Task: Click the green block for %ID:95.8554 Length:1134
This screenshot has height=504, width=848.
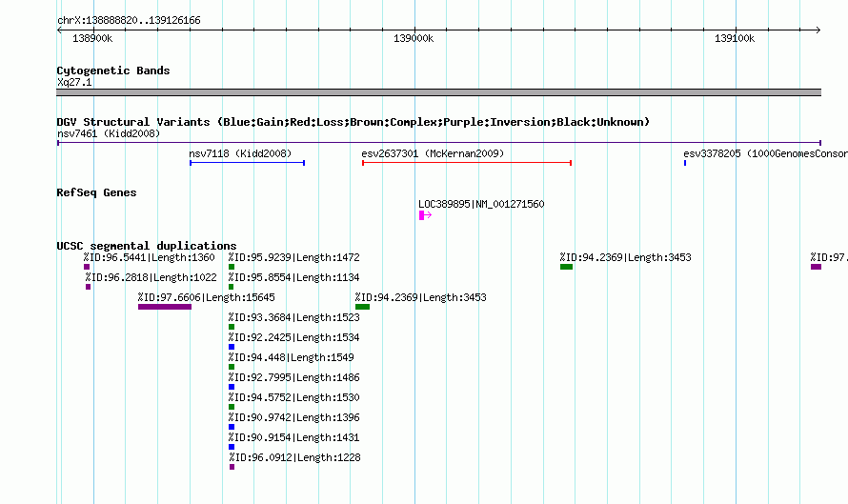Action: 231,287
